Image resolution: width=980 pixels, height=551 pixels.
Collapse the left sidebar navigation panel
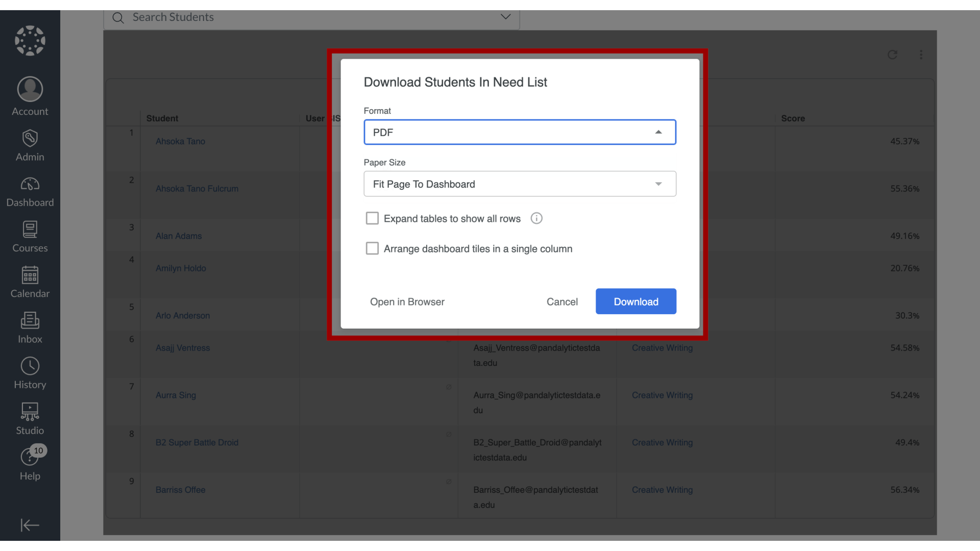coord(30,525)
